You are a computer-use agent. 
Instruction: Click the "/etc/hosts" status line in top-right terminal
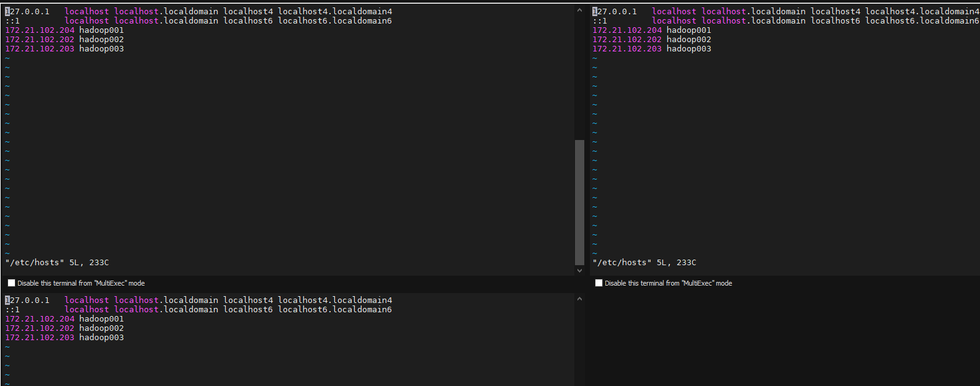pyautogui.click(x=644, y=263)
